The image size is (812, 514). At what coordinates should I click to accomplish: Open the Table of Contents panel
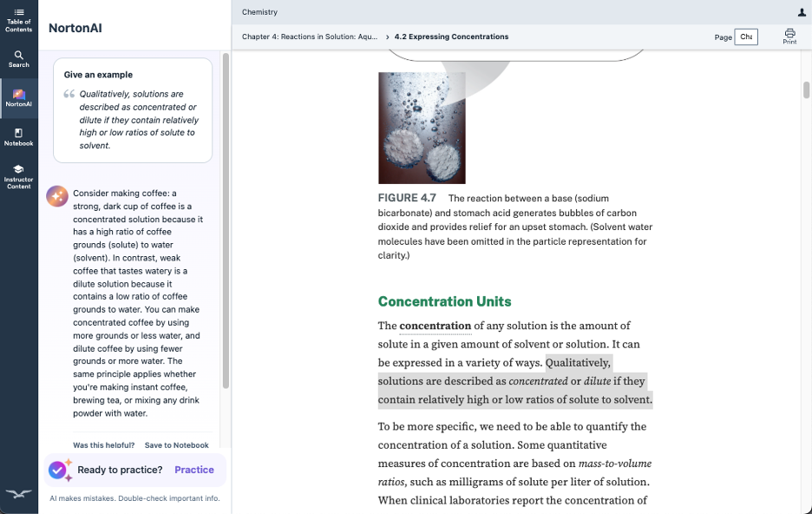[18, 20]
